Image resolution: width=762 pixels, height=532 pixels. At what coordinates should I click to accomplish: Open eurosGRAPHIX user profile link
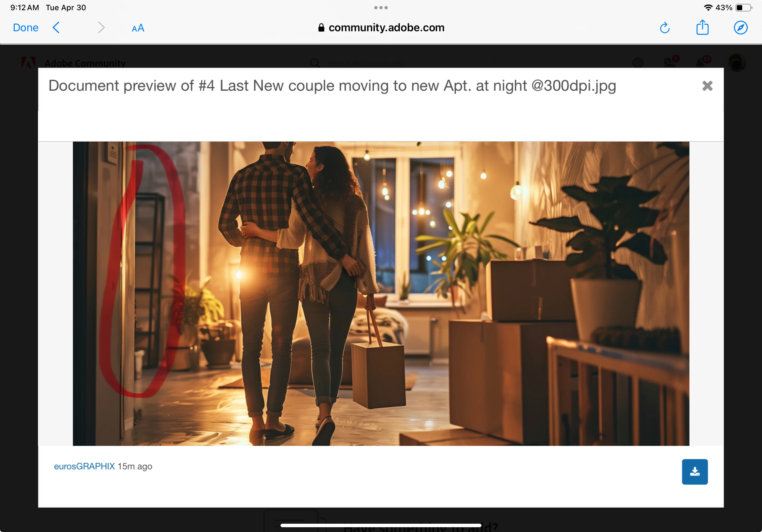click(84, 466)
